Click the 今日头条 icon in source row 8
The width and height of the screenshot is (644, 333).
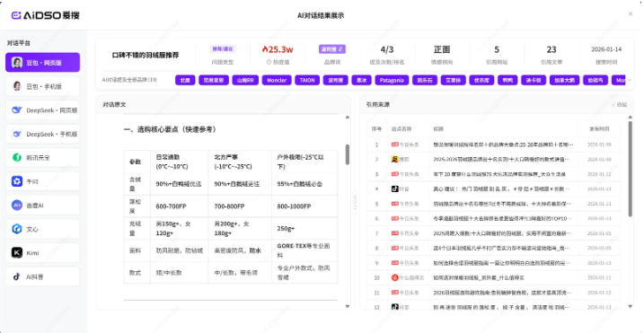395,248
